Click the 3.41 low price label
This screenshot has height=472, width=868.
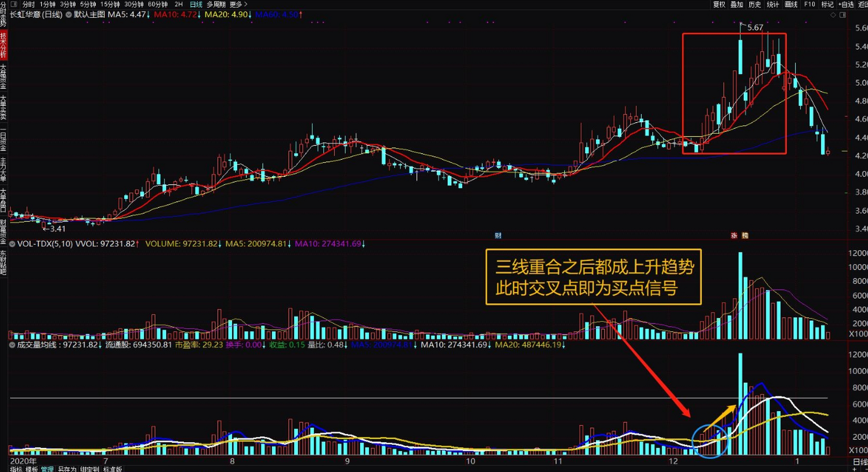click(x=58, y=229)
